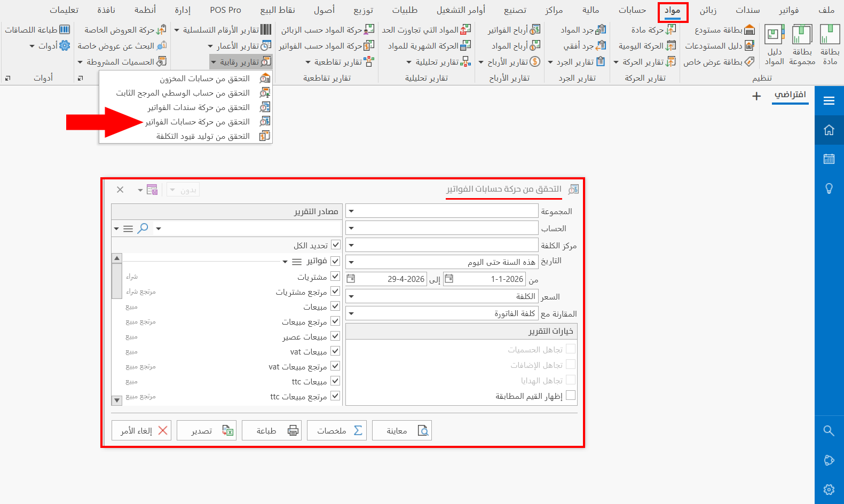
Task: Expand the الحساب dropdown
Action: [351, 228]
